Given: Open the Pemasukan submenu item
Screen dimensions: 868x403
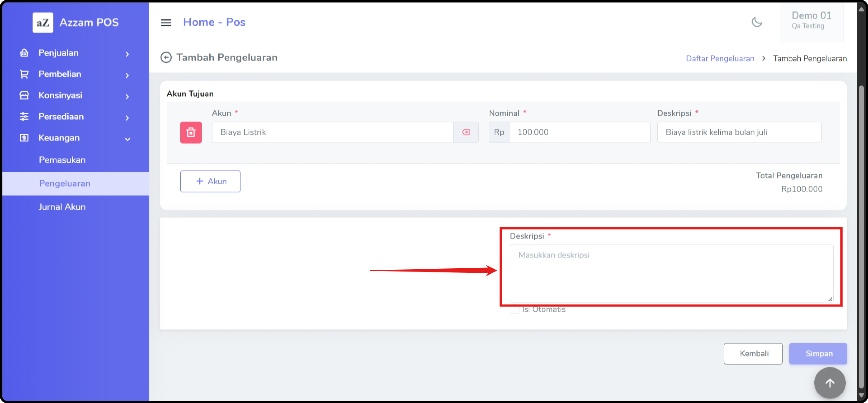Looking at the screenshot, I should point(62,160).
